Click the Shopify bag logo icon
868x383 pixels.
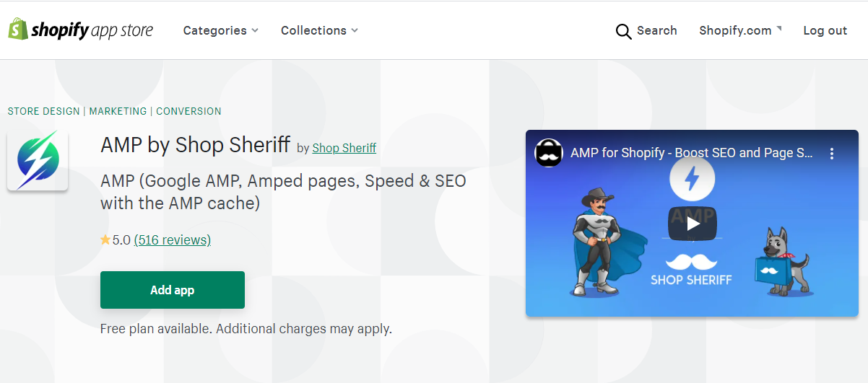17,30
